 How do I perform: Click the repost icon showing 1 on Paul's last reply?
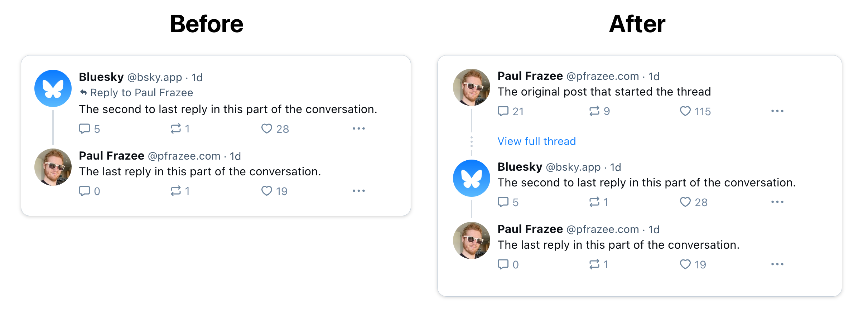coord(175,191)
